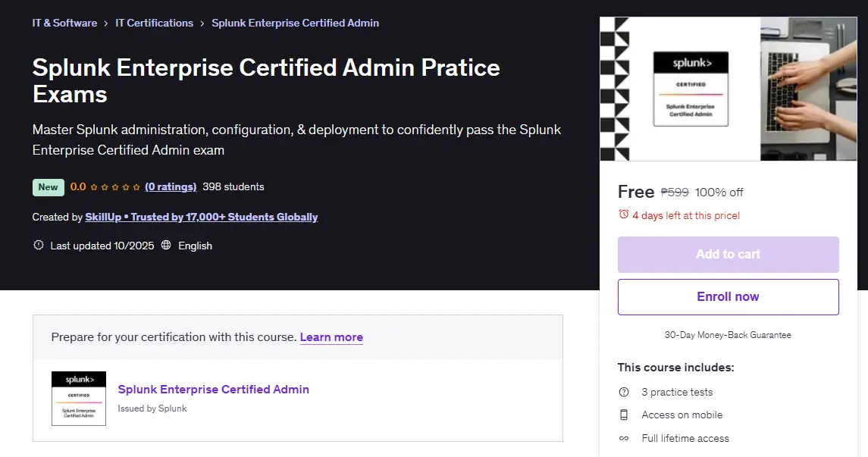Click the 'Free' price text
Viewport: 868px width, 457px height.
click(636, 192)
